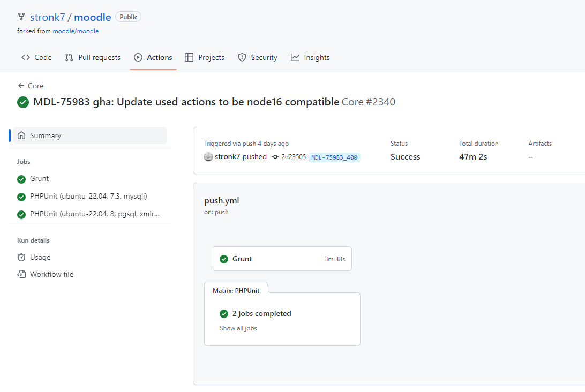Viewport: 585px width, 392px height.
Task: Expand Show all jobs in matrix
Action: [238, 328]
